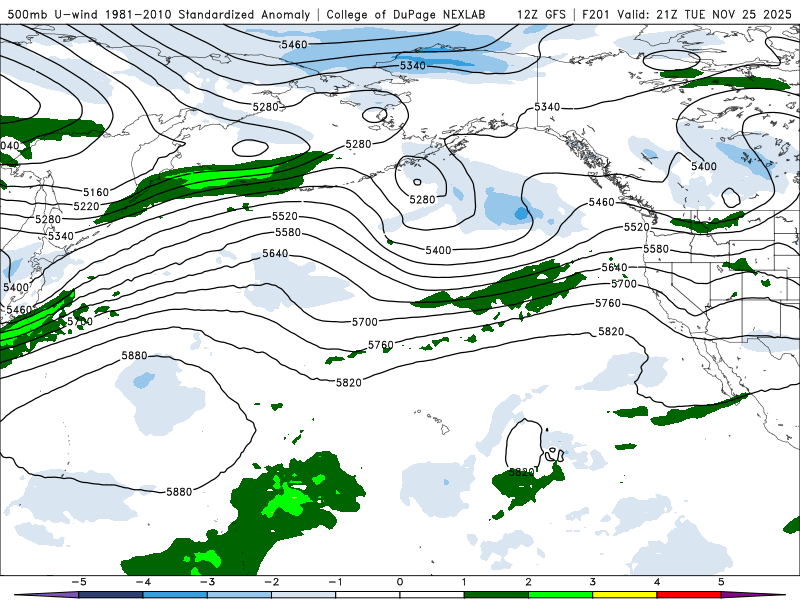800x600 pixels.
Task: Select the medium blue colorbar swatch between -4 and -3
Action: (x=175, y=595)
